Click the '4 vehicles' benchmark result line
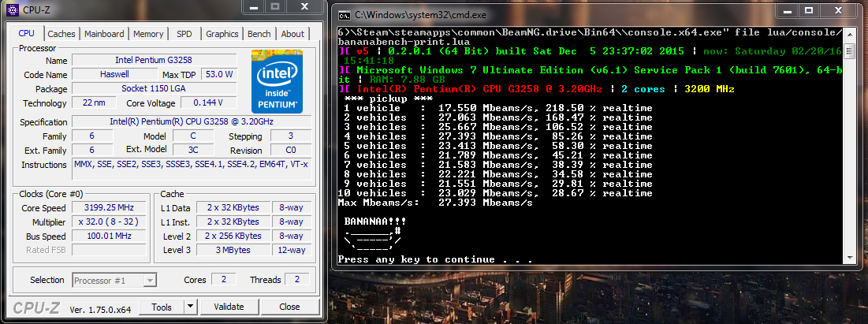This screenshot has height=324, width=868. pyautogui.click(x=497, y=136)
